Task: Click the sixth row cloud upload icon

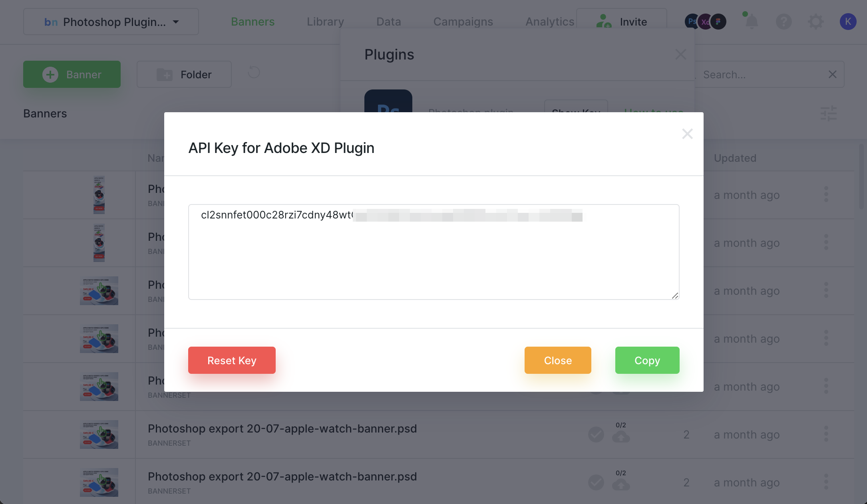Action: point(621,437)
